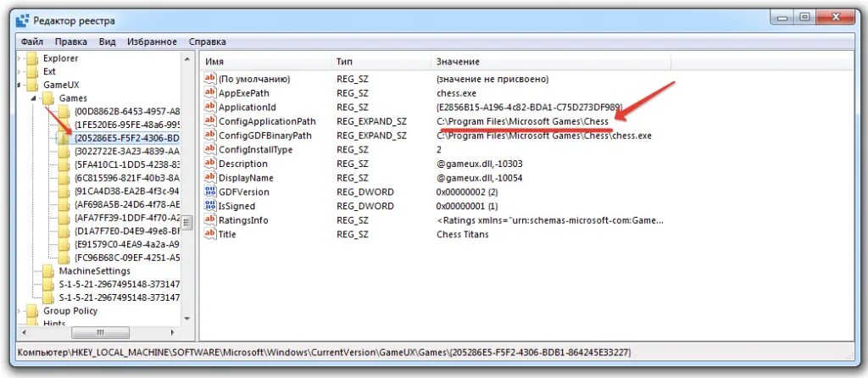The height and width of the screenshot is (378, 868).
Task: Click the Games key folder icon
Action: pos(48,98)
